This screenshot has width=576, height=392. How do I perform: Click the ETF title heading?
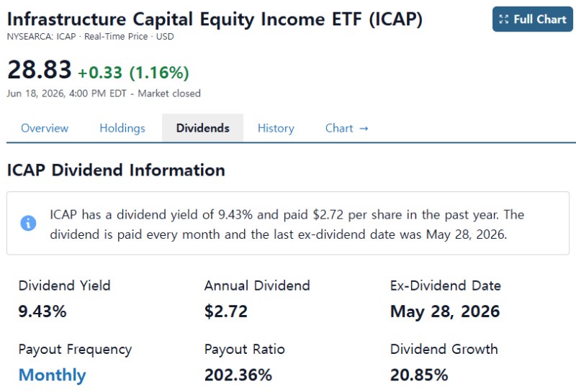pyautogui.click(x=215, y=19)
